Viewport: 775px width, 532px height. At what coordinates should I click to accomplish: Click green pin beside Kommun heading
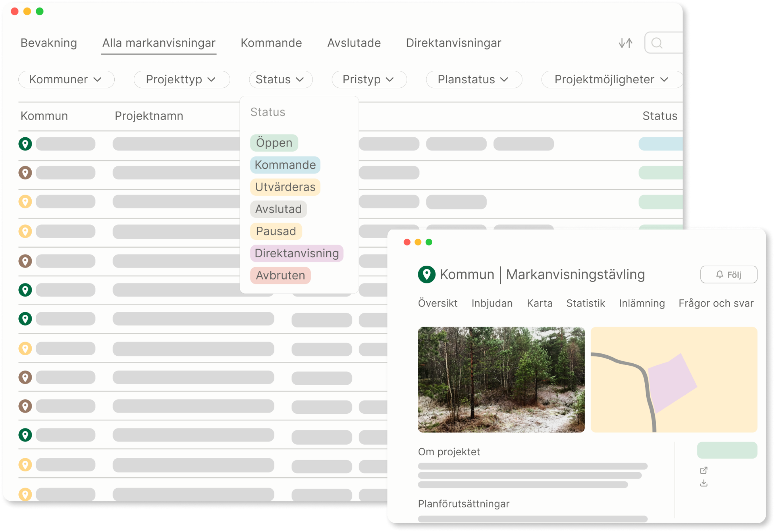[x=426, y=274]
